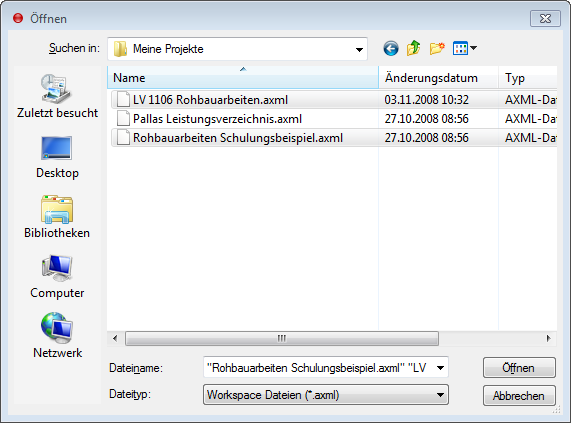571x423 pixels.
Task: Click the scroll right arrow
Action: [x=549, y=339]
